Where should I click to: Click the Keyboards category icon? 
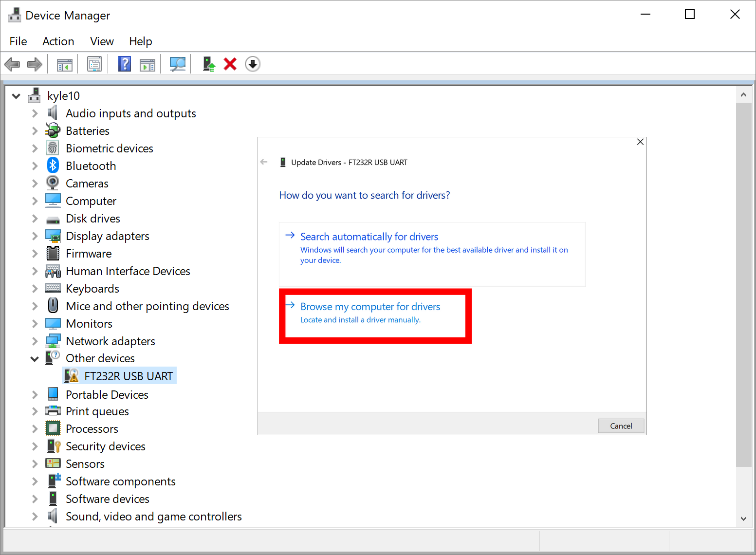pos(53,288)
